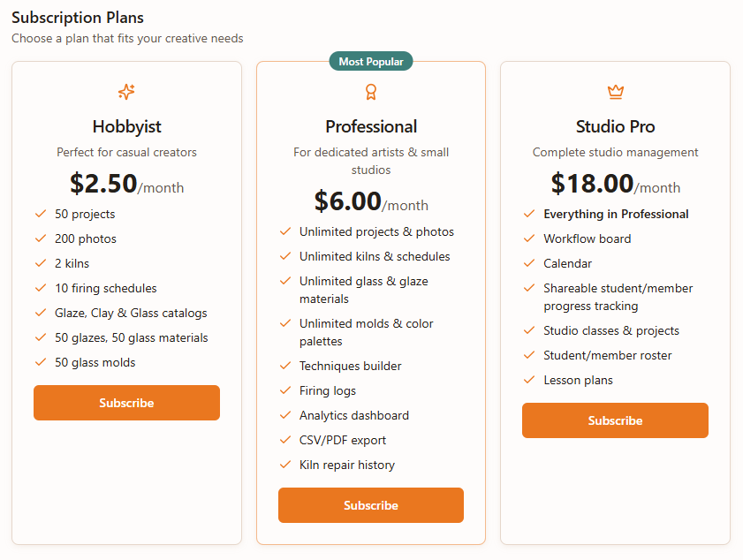Screen dimensions: 743x560
Task: Click the Studio Pro crown icon
Action: (616, 92)
